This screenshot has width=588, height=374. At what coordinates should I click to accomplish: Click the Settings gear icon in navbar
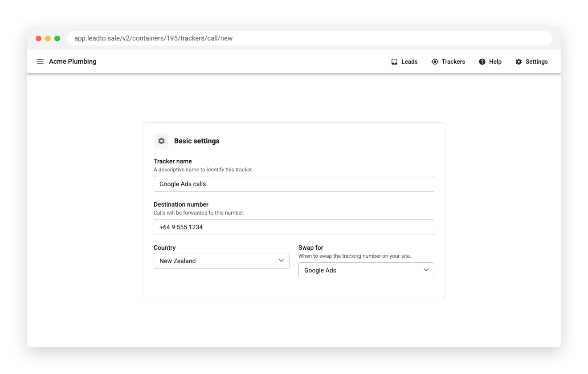tap(519, 62)
